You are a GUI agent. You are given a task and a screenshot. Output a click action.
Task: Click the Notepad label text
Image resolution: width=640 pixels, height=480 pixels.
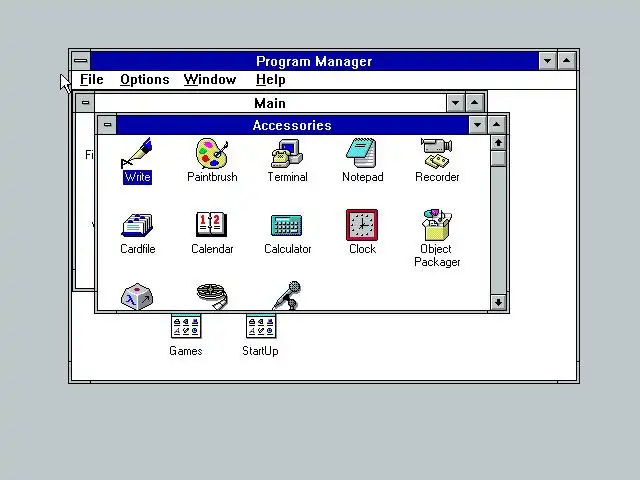point(363,177)
